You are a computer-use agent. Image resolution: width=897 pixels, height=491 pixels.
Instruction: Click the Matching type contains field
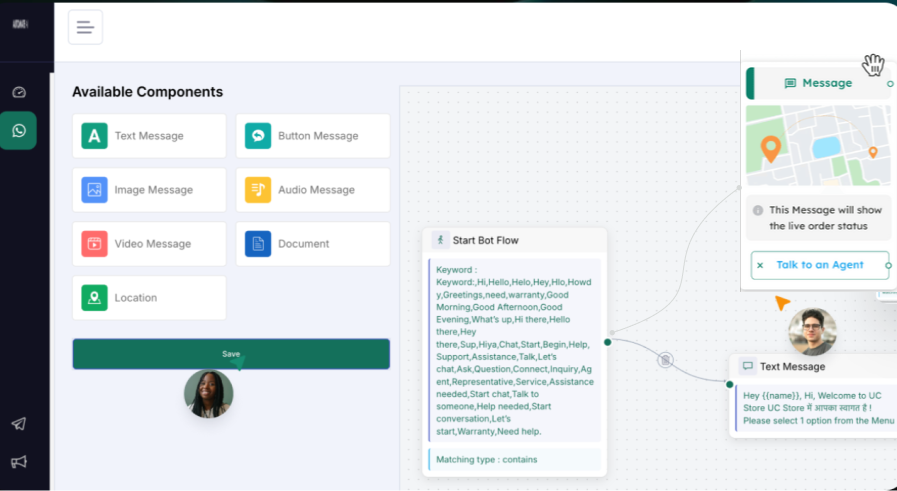514,459
